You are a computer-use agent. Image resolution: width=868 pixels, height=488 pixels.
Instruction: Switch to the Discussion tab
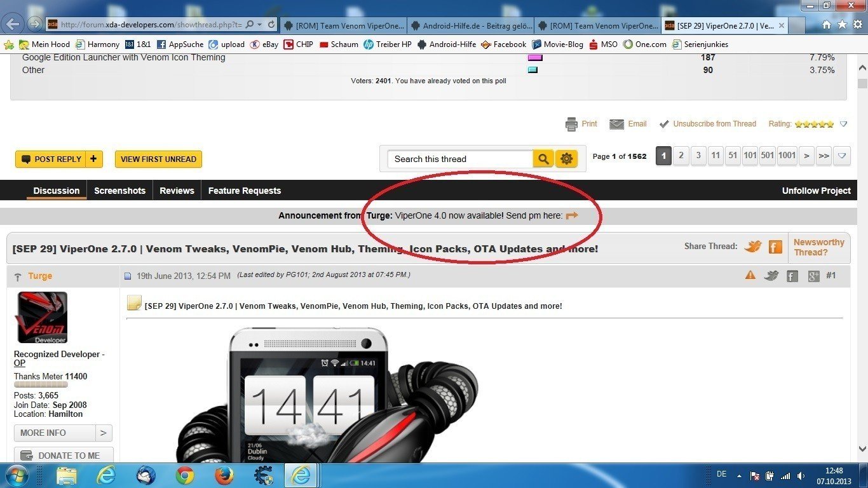coord(57,191)
